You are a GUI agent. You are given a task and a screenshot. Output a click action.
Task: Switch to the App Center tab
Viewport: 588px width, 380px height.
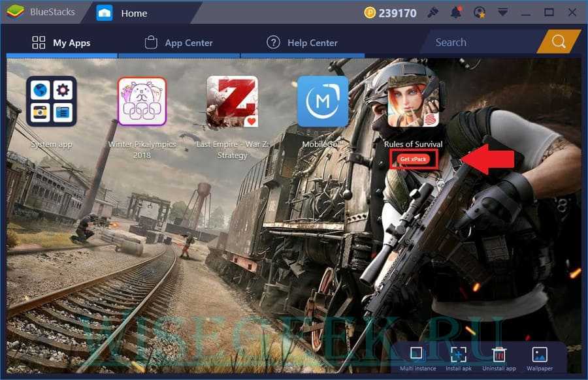point(179,42)
